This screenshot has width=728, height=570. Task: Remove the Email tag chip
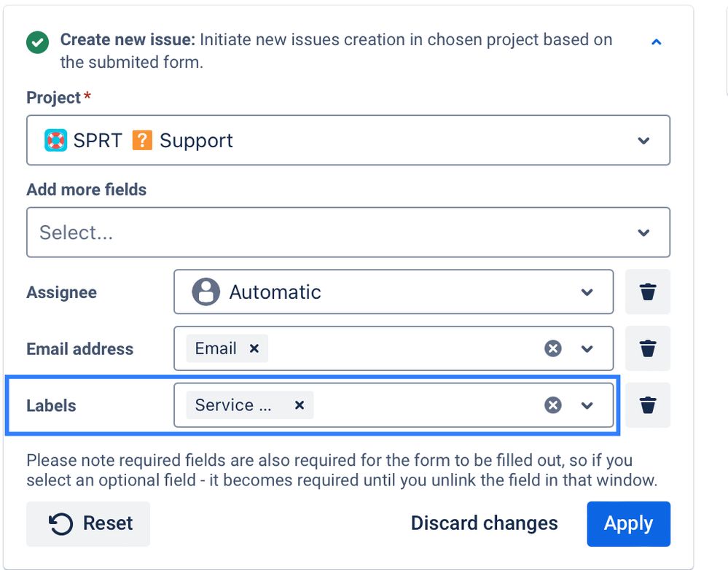[x=254, y=348]
